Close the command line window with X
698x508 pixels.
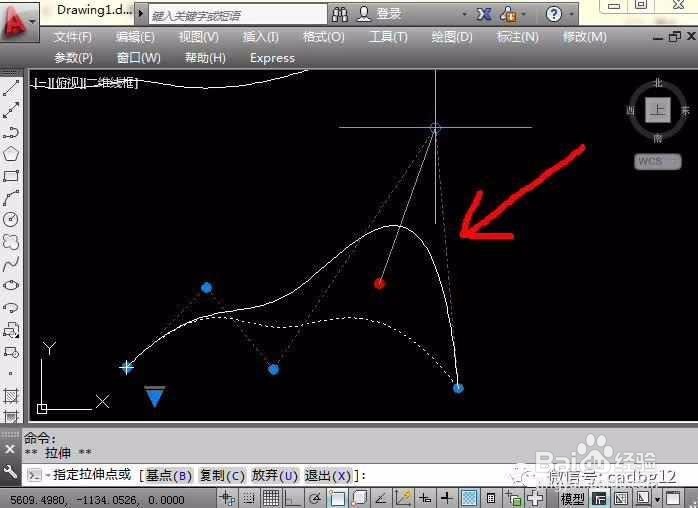10,449
